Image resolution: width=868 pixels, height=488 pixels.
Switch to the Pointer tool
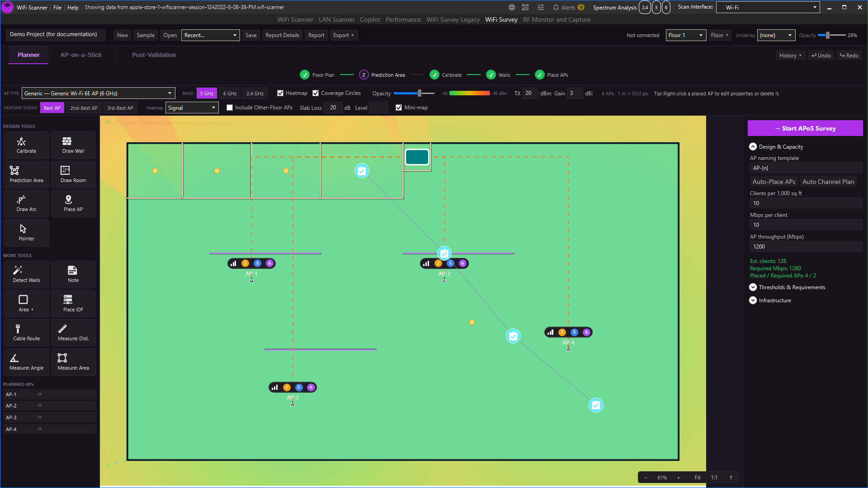[x=27, y=233]
